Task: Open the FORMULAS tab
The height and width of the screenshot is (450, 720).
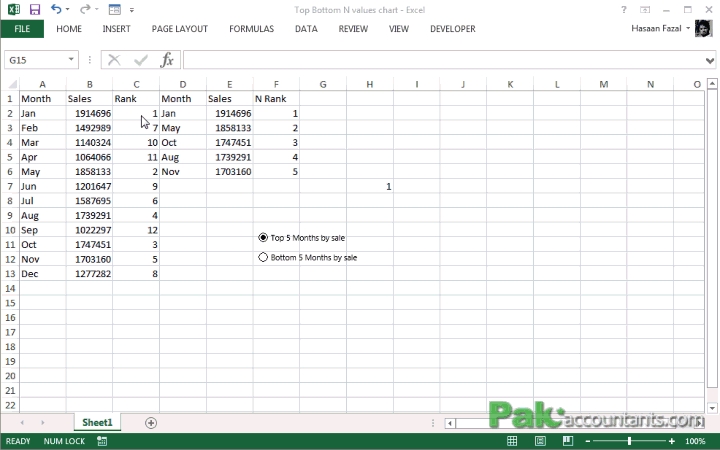Action: [251, 29]
